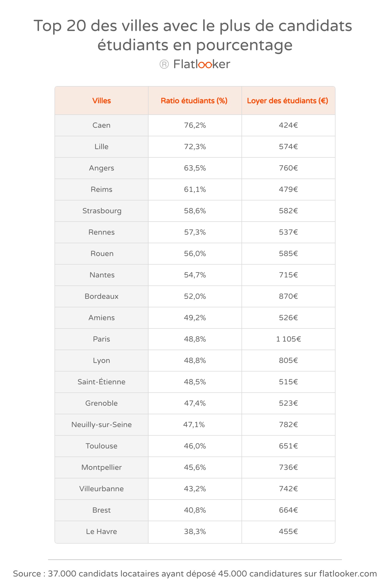The width and height of the screenshot is (390, 588).
Task: Select the Villes column header
Action: point(102,101)
